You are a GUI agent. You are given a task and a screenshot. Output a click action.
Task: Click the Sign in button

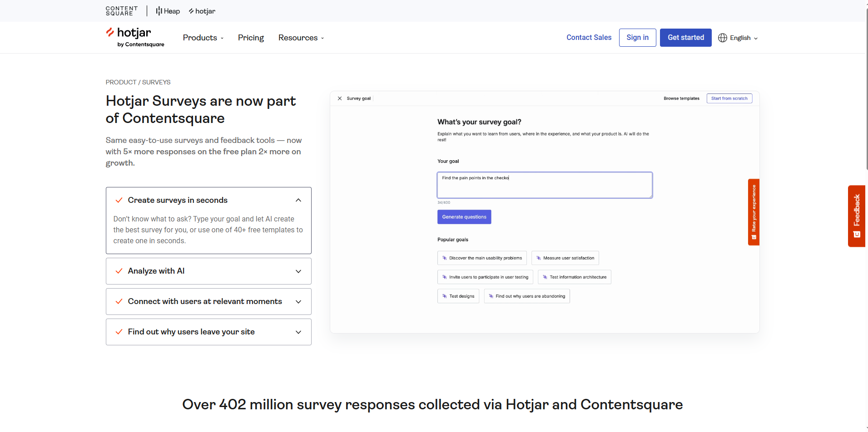tap(637, 38)
